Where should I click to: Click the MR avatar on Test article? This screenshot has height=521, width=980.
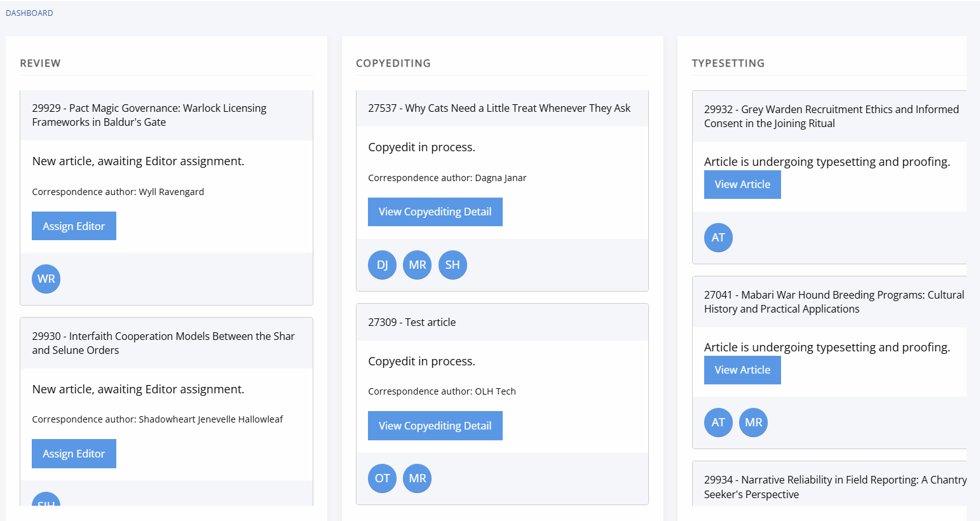[418, 478]
